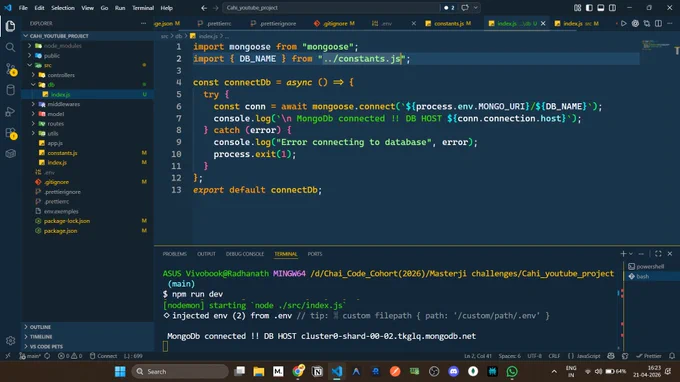Open the Source Control view

[10, 69]
